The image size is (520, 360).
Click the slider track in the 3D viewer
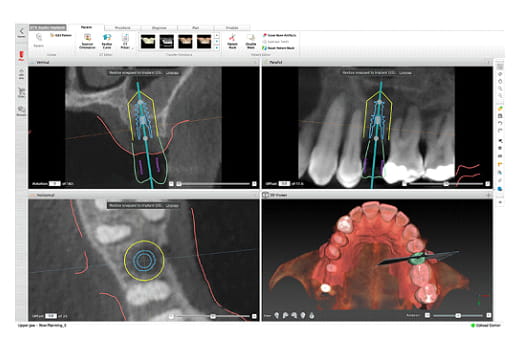click(458, 315)
